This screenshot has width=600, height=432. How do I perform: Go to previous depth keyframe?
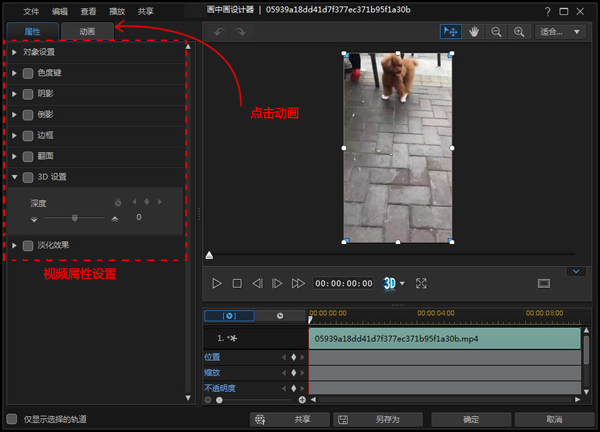(x=134, y=202)
